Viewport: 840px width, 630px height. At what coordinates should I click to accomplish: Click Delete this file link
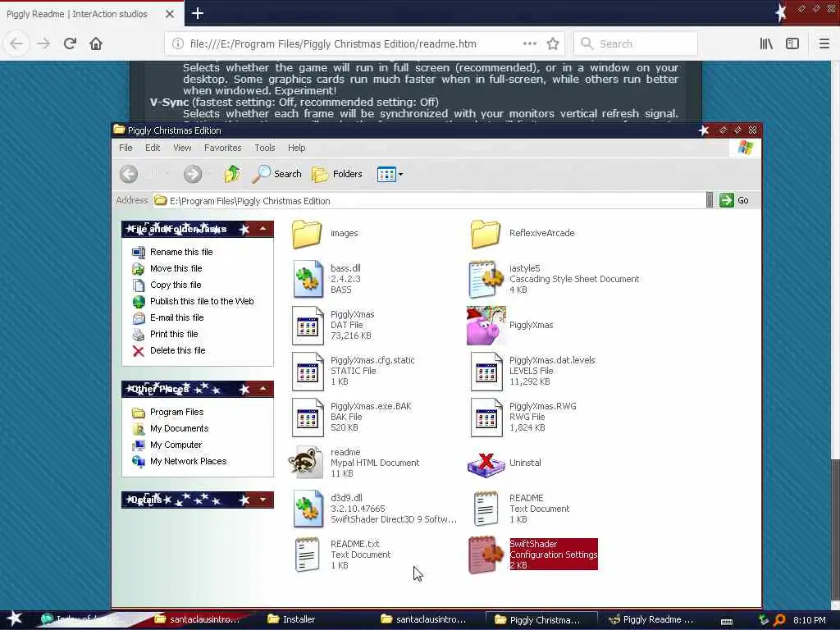pyautogui.click(x=177, y=350)
